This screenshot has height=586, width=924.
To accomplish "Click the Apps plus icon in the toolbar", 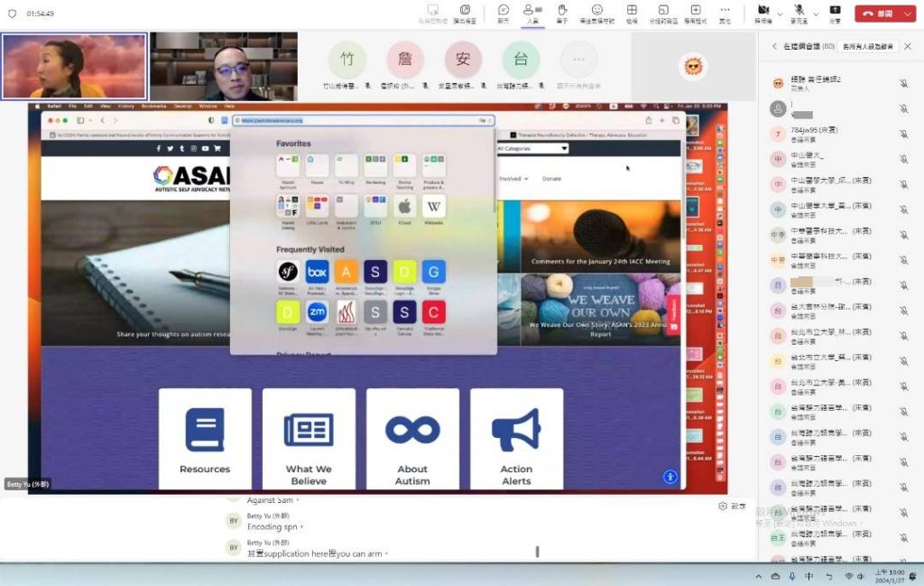I will coord(694,13).
